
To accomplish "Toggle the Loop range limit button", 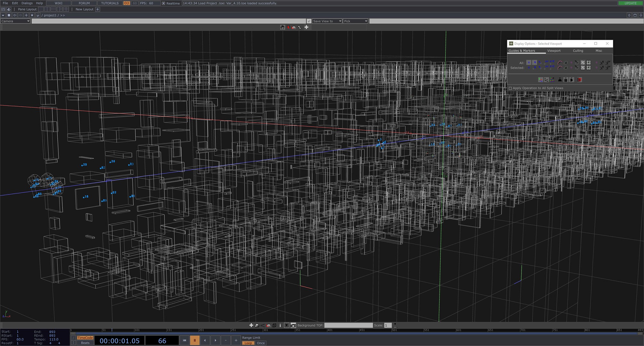I will point(248,343).
